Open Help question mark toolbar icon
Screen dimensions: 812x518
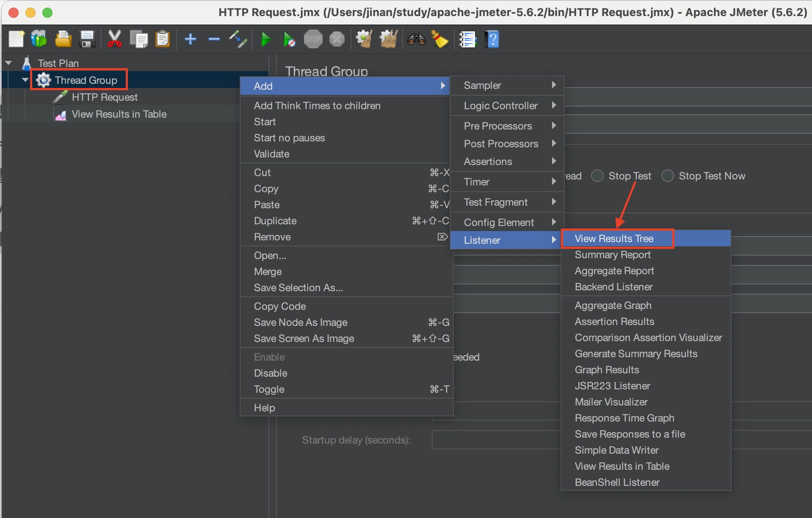pyautogui.click(x=492, y=39)
